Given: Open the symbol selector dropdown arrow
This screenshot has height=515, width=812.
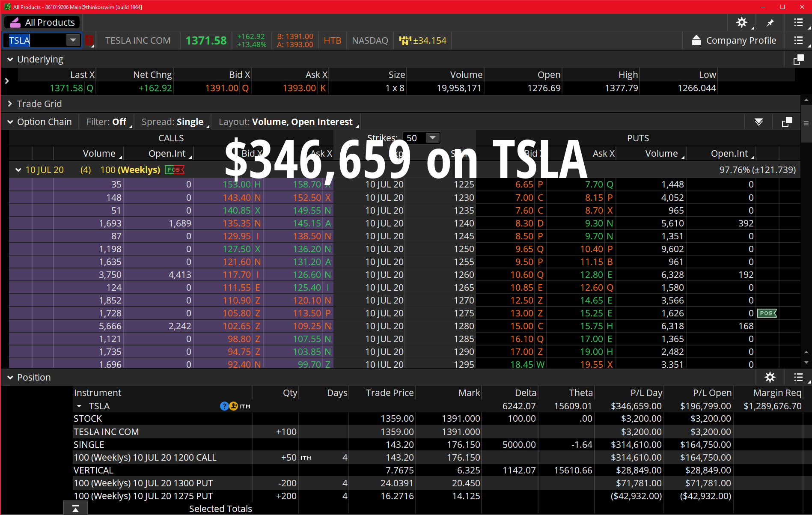Looking at the screenshot, I should click(73, 40).
